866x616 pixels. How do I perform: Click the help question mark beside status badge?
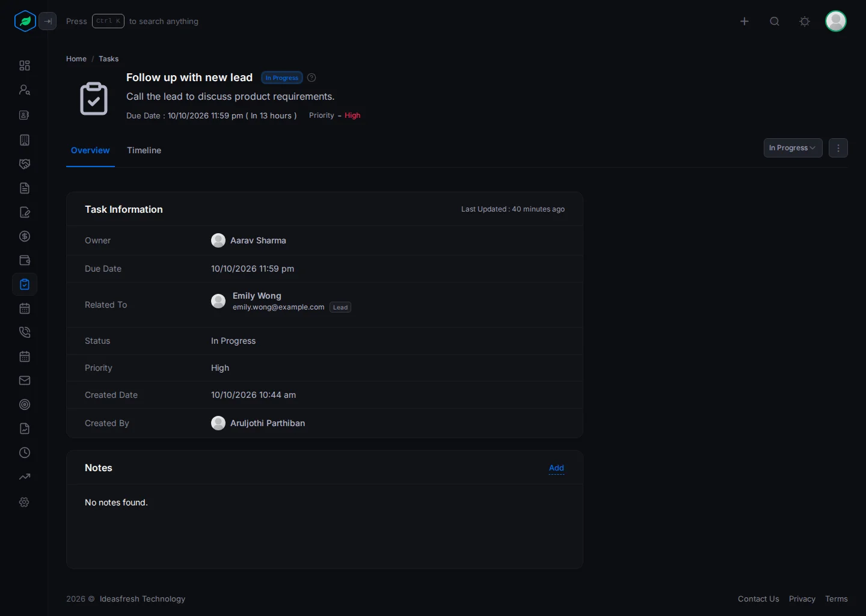pyautogui.click(x=312, y=78)
